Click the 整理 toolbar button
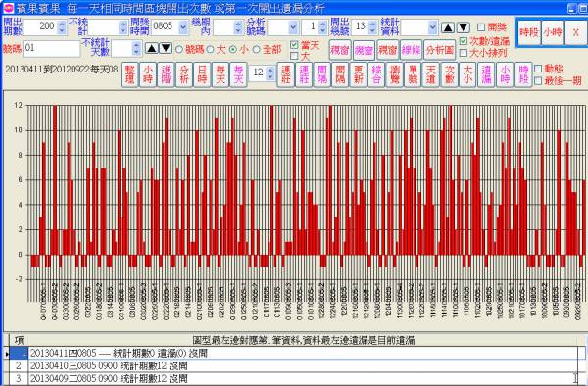This screenshot has width=588, height=386. tap(129, 74)
